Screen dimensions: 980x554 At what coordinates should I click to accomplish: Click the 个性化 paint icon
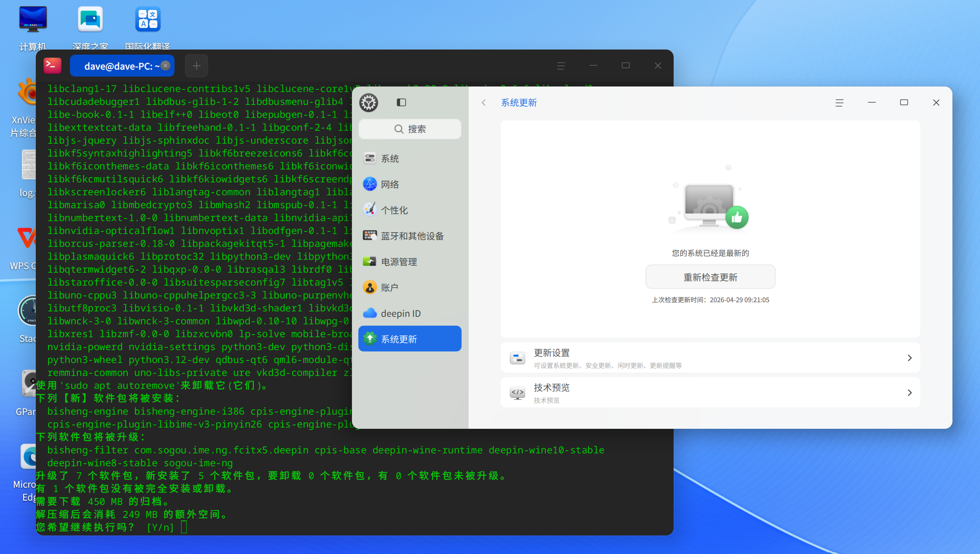point(370,210)
